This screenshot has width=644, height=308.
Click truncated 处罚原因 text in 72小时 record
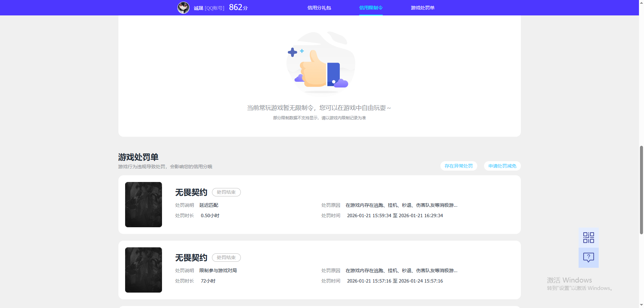click(x=401, y=270)
